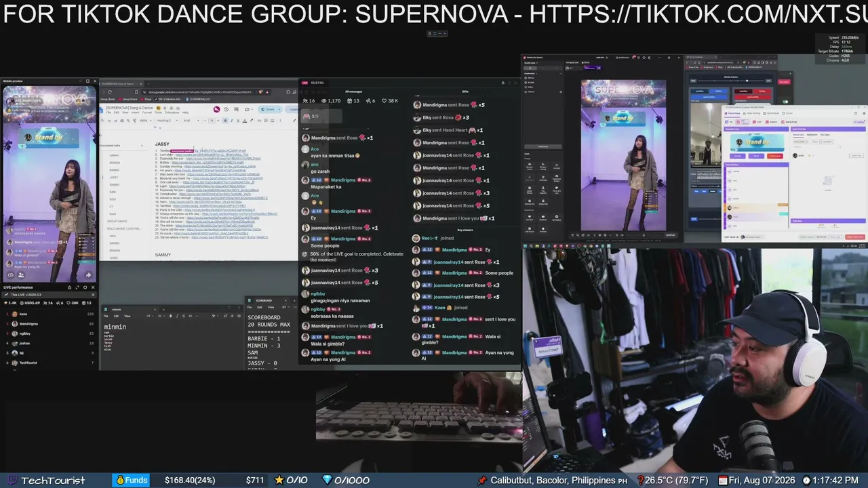Select the KISH document tab
Viewport: 868px width, 488px height.
pos(113,199)
